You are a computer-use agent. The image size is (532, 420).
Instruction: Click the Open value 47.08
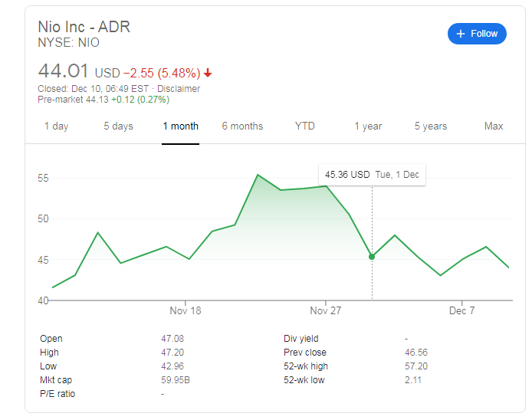pyautogui.click(x=172, y=339)
